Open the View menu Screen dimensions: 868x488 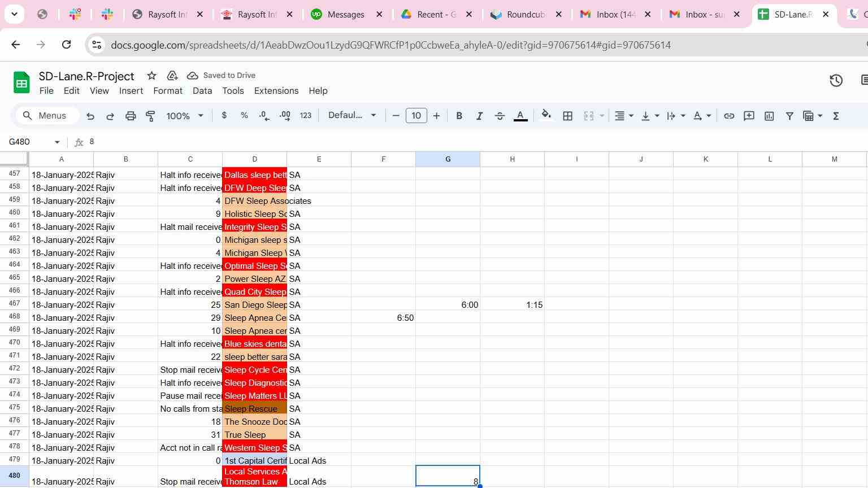point(99,91)
